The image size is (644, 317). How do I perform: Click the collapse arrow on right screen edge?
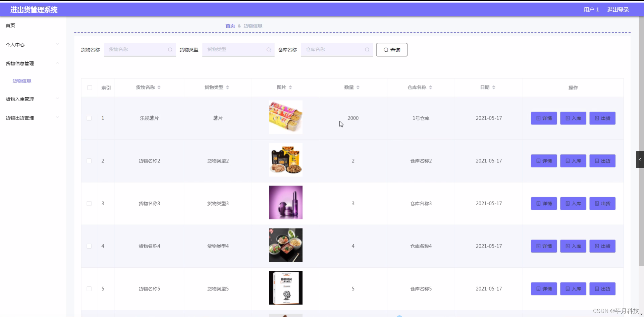(640, 160)
